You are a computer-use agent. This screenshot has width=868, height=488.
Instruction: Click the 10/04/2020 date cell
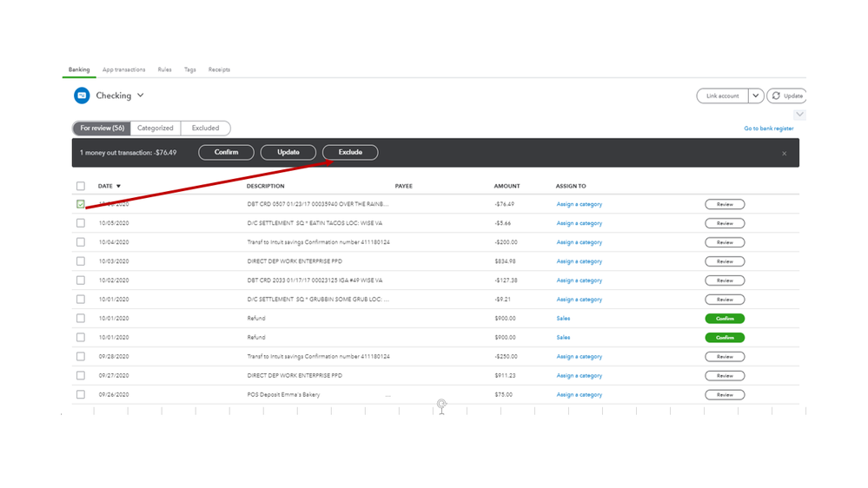114,242
